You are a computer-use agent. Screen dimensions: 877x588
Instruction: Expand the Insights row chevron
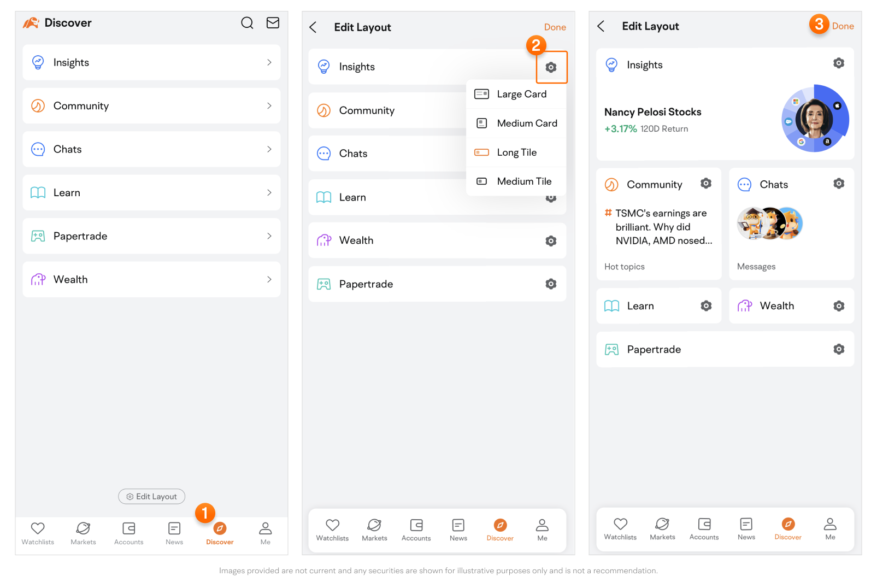tap(269, 62)
